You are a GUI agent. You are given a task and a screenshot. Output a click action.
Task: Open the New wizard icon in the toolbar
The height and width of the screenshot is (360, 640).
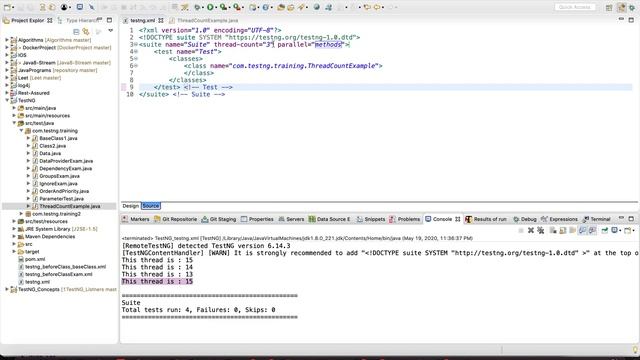[x=7, y=7]
